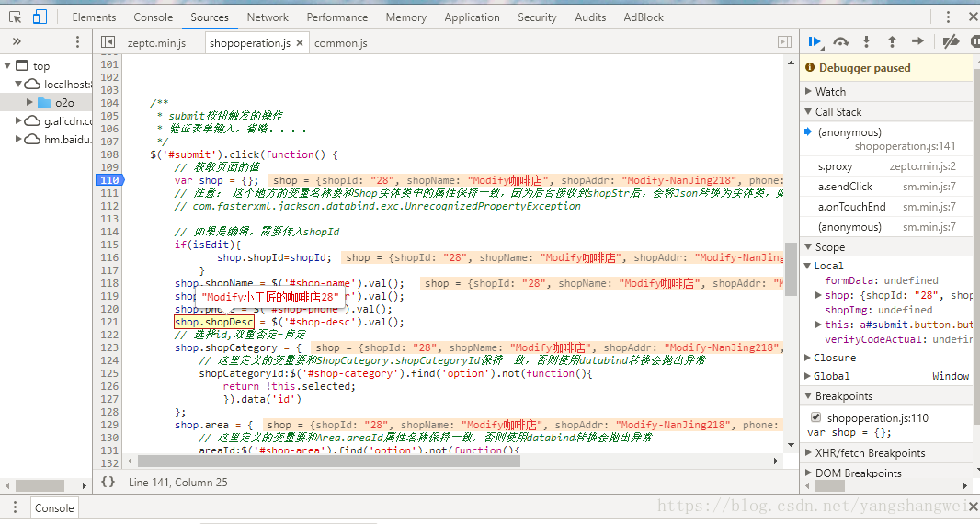Uncheck the shopoperation.js:110 breakpoint
980x524 pixels.
815,417
